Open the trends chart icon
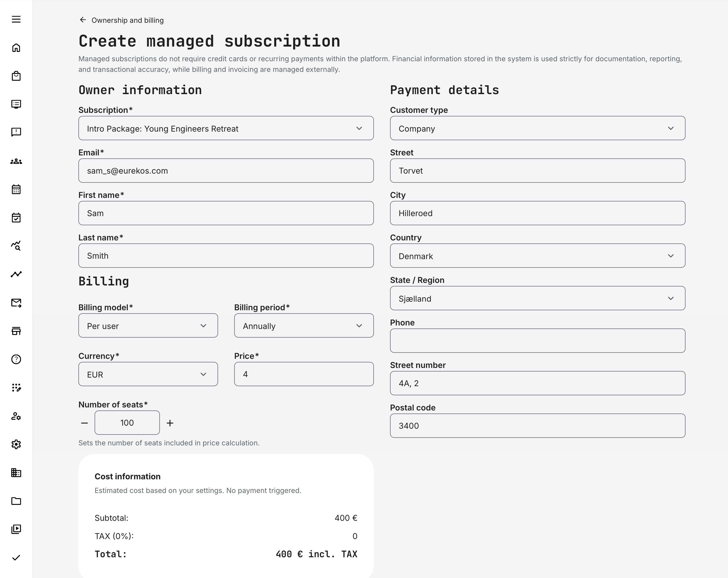This screenshot has height=578, width=728. pyautogui.click(x=16, y=274)
